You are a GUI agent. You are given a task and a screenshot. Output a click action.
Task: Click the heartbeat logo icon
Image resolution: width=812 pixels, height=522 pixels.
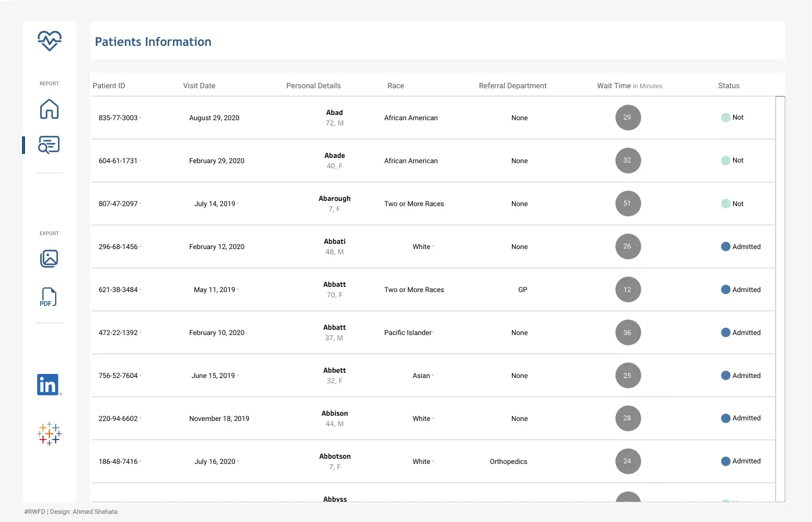[x=49, y=41]
